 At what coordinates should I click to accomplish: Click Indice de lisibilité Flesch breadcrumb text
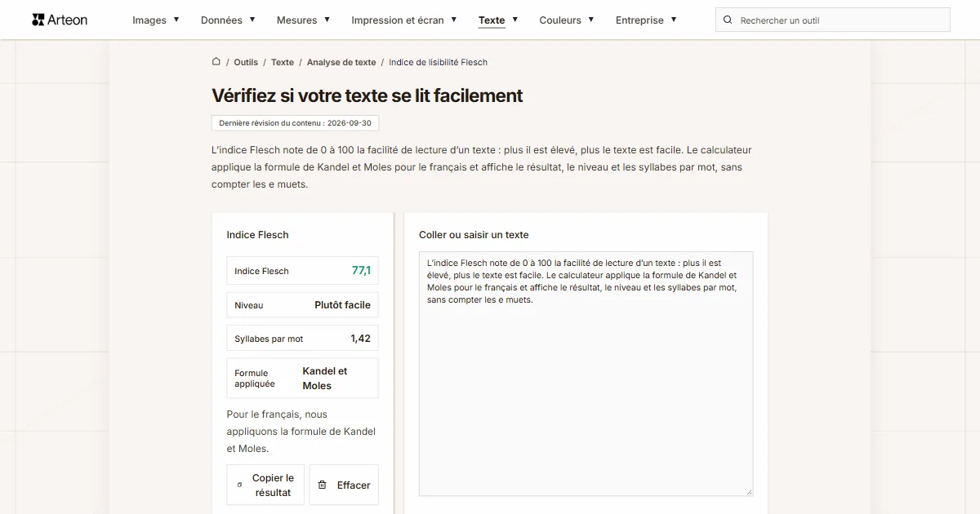(x=438, y=62)
